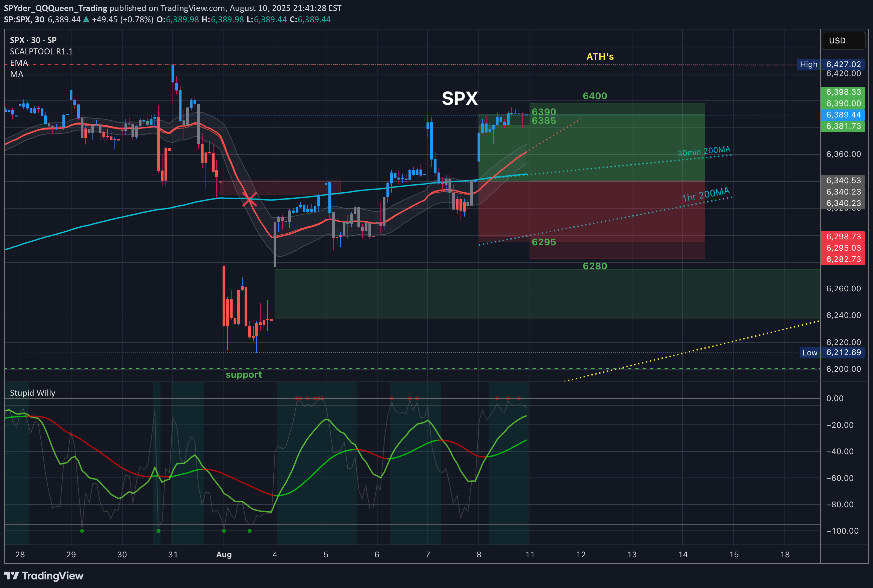Click the 6,389.44 current price tag
Screen dimensions: 873x588
pyautogui.click(x=843, y=115)
